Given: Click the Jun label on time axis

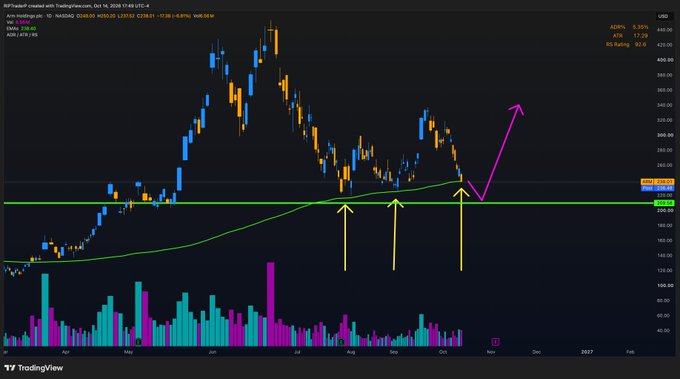Looking at the screenshot, I should click(212, 352).
